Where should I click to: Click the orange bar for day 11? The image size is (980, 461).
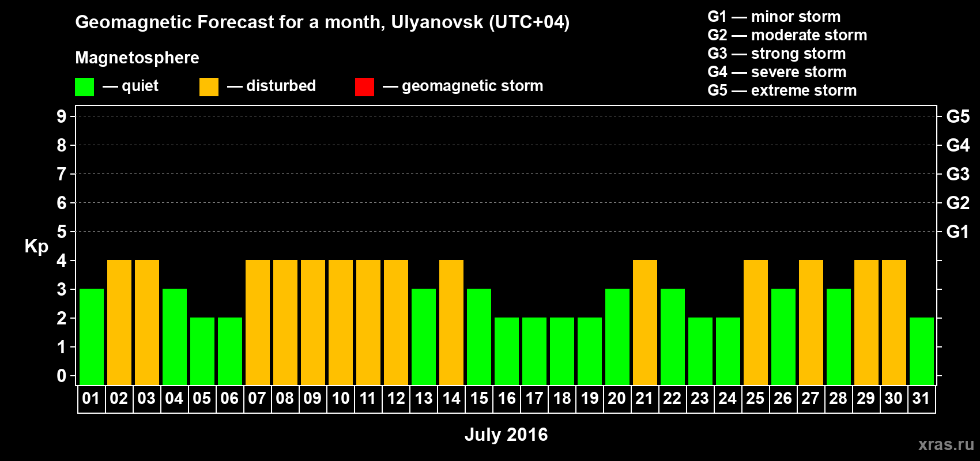coord(368,323)
